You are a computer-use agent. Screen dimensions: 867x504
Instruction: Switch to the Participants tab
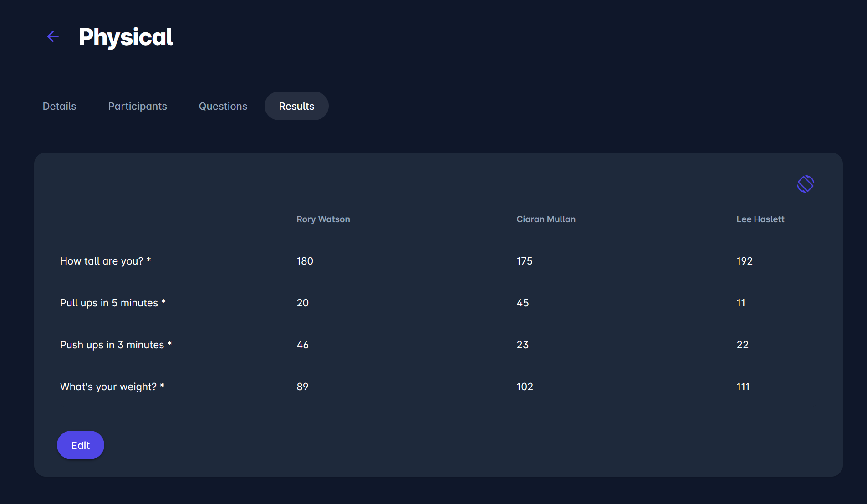pos(138,106)
